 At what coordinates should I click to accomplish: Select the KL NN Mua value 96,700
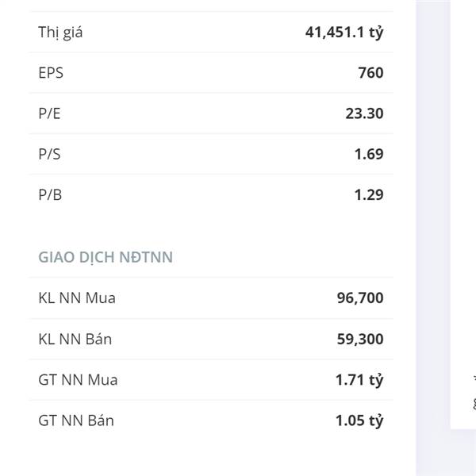(360, 298)
